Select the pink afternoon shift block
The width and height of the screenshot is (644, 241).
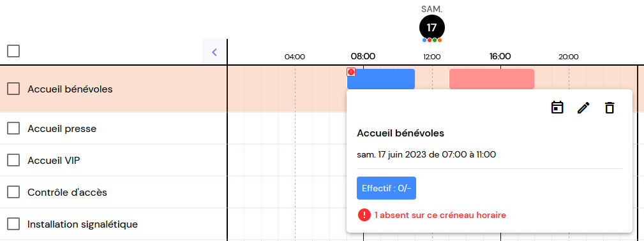491,79
